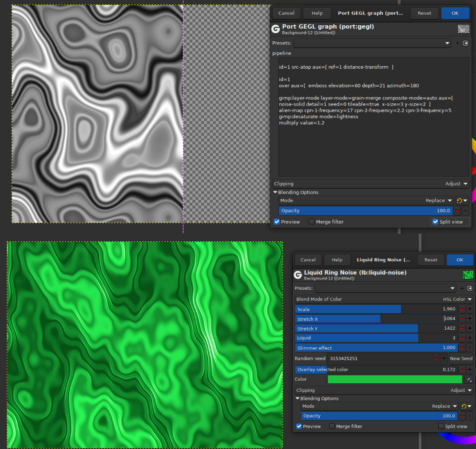
Task: Increase the Liquid value
Action: [470, 338]
